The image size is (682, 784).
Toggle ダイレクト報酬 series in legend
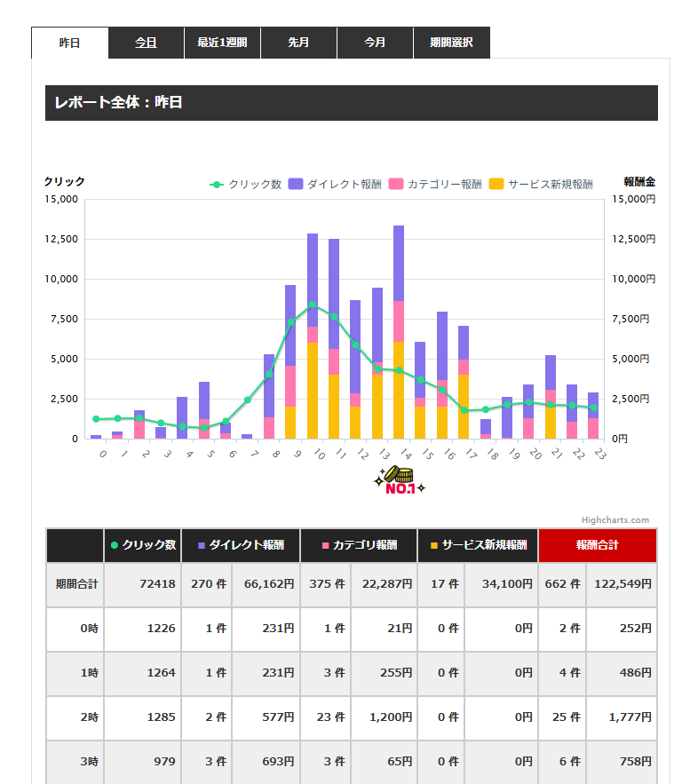335,185
